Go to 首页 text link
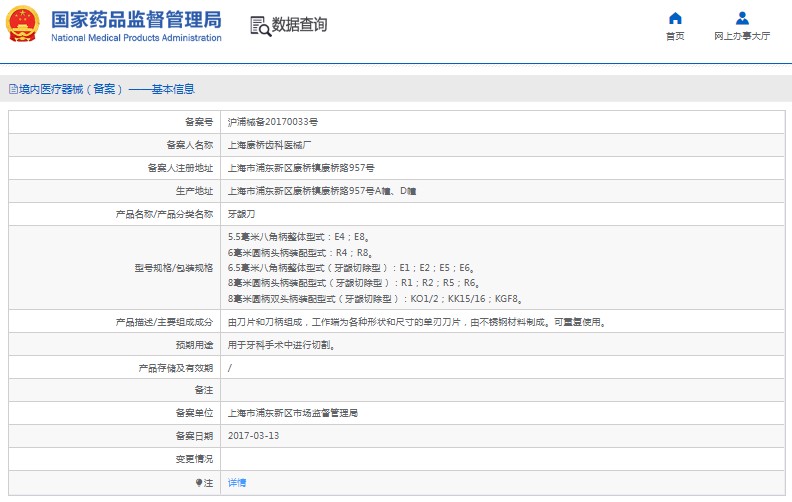 [x=675, y=36]
